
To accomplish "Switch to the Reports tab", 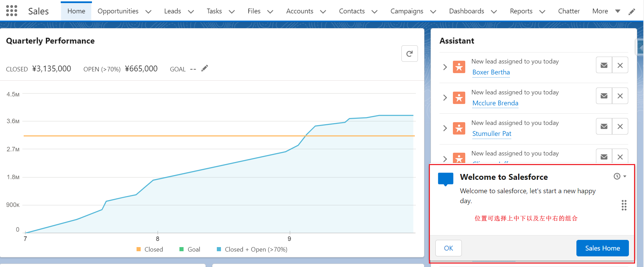I will [x=521, y=11].
